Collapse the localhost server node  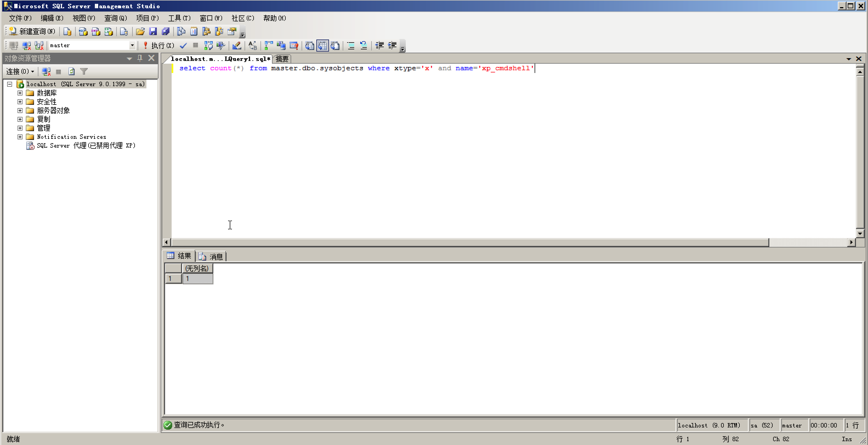(10, 84)
